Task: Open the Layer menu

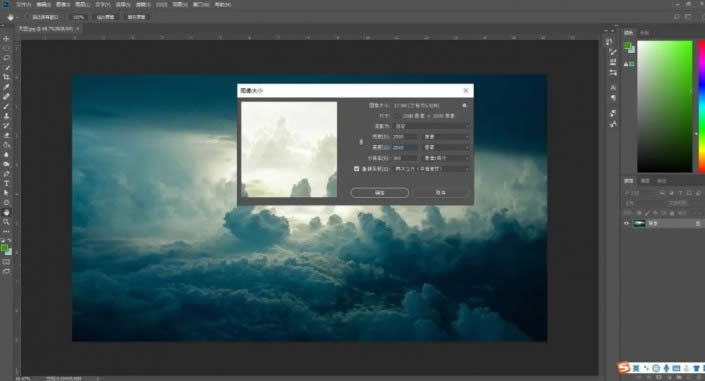Action: tap(83, 4)
